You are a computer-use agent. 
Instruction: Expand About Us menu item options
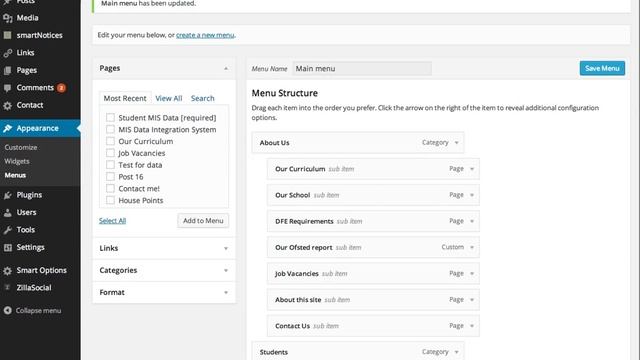tap(456, 143)
